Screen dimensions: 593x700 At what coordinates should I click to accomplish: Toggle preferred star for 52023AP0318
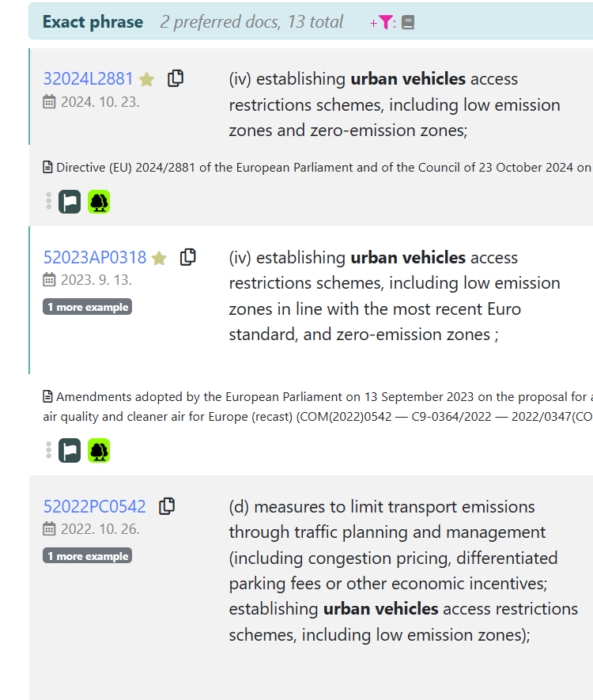pos(159,258)
